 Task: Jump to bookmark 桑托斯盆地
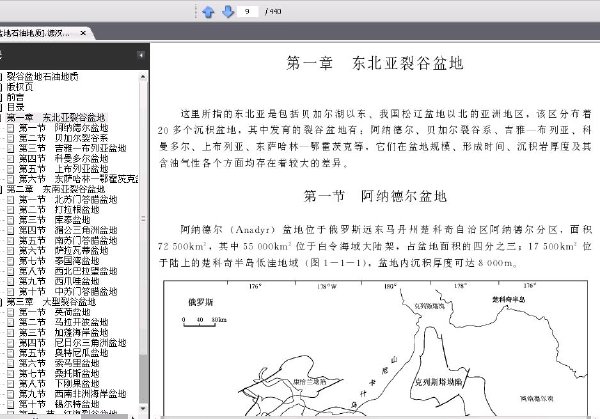click(59, 373)
